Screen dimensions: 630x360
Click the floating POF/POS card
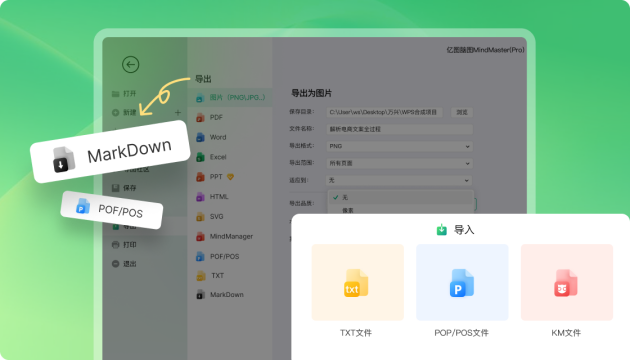(x=112, y=210)
